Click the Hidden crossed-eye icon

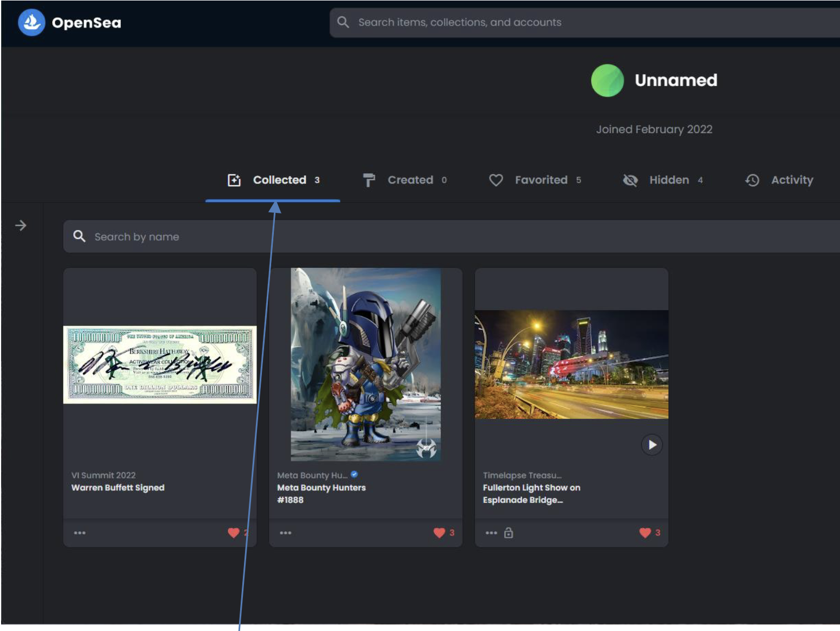630,180
